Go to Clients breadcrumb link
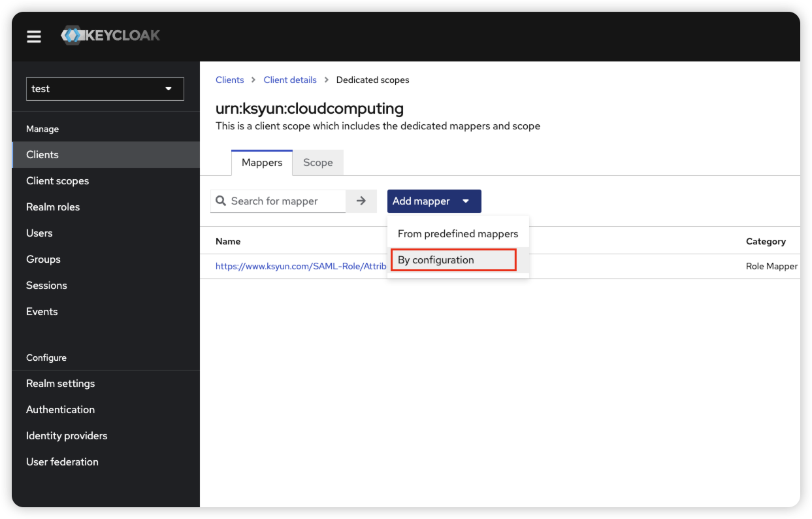This screenshot has height=519, width=812. point(229,80)
